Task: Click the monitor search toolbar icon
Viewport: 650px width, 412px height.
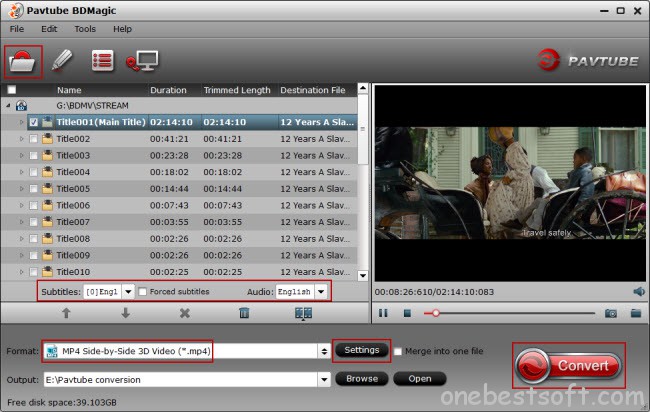Action: point(142,61)
